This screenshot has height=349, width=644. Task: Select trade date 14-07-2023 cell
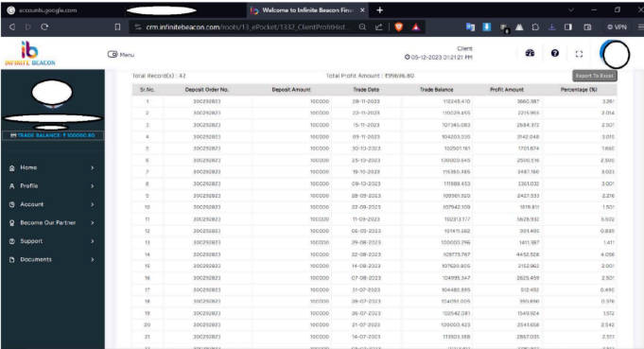366,337
